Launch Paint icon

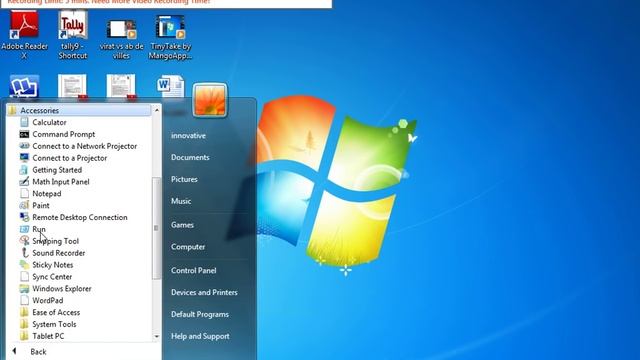click(24, 205)
